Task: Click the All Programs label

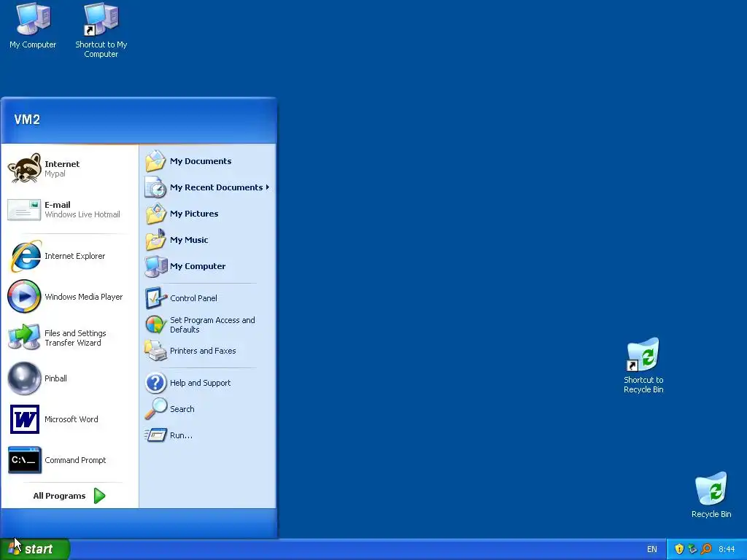Action: 60,496
